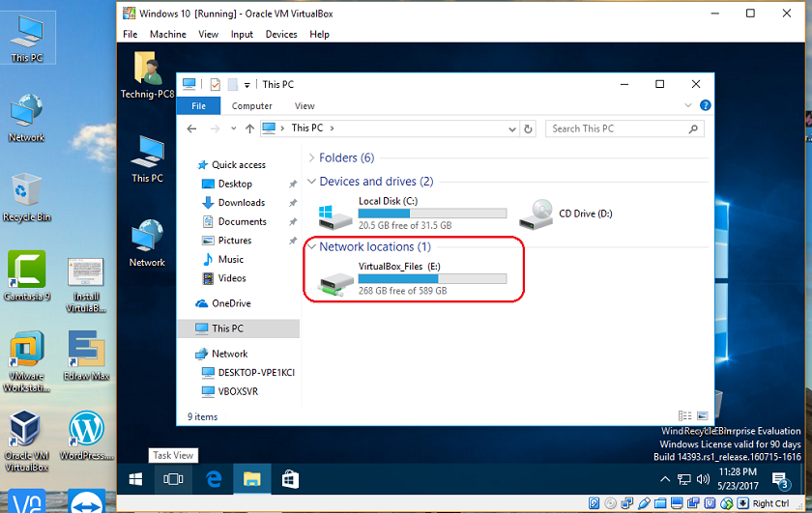Go back in File Explorer
Image resolution: width=812 pixels, height=513 pixels.
(191, 128)
